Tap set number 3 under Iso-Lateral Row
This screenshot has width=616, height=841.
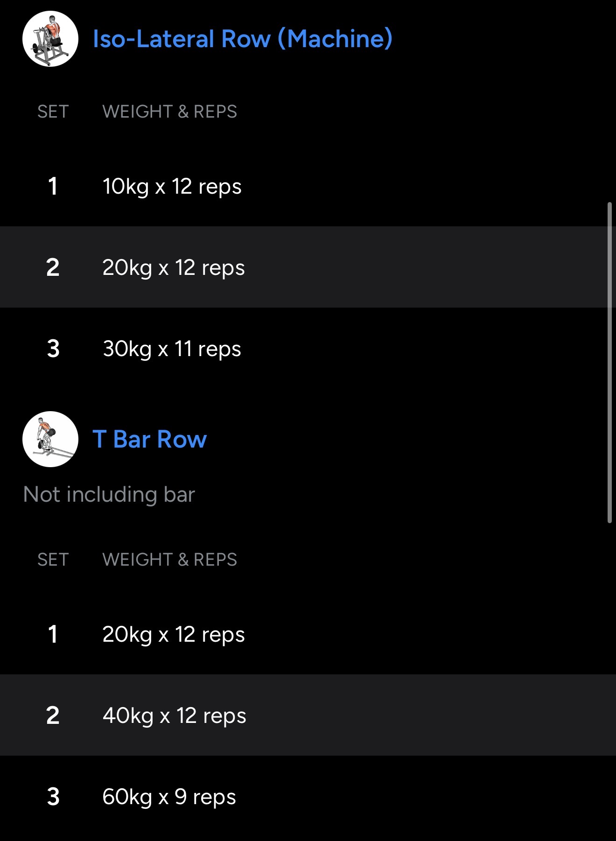click(x=53, y=349)
